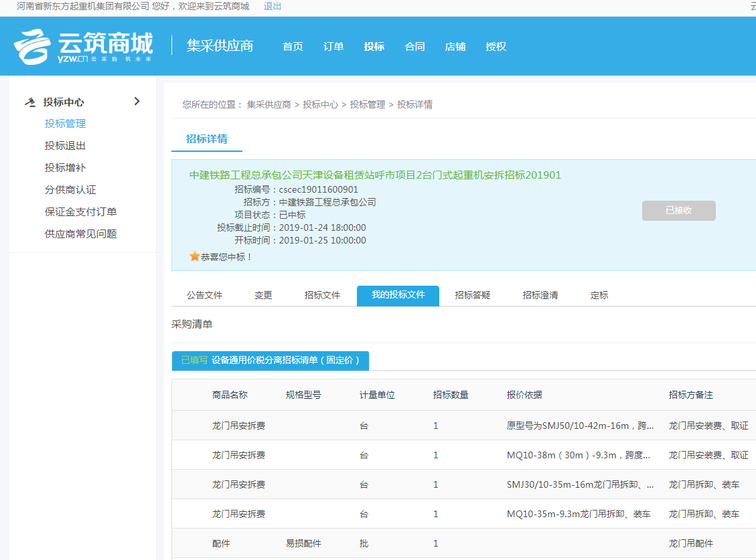Image resolution: width=756 pixels, height=560 pixels.
Task: Click the 采购清单 section heading
Action: [192, 324]
